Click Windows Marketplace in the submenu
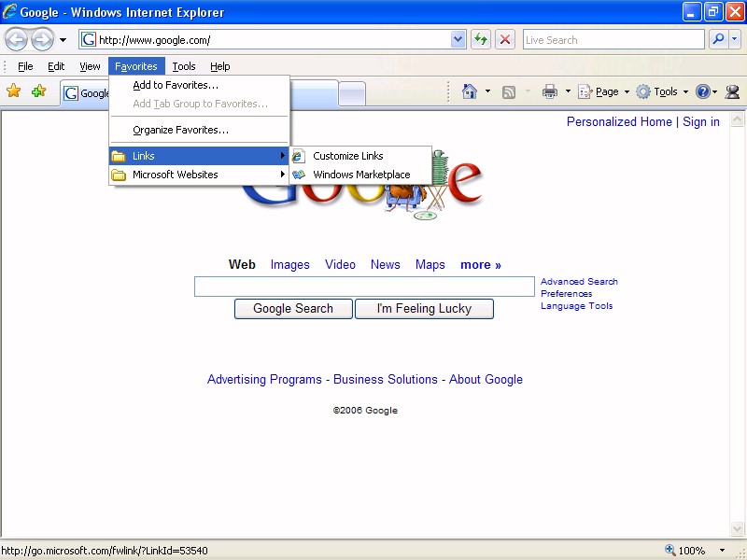The image size is (747, 560). (360, 175)
